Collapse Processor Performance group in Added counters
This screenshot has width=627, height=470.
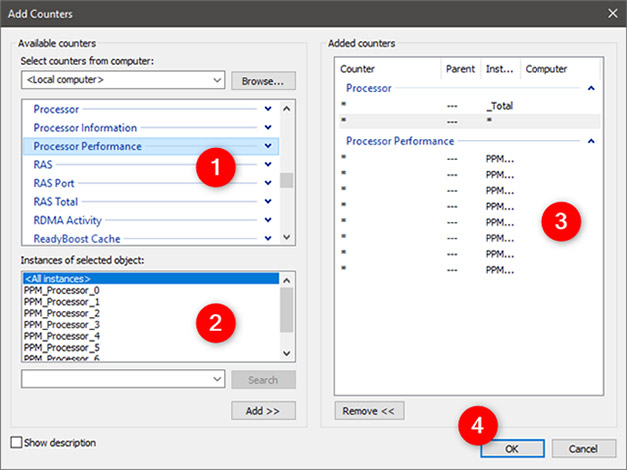(590, 141)
